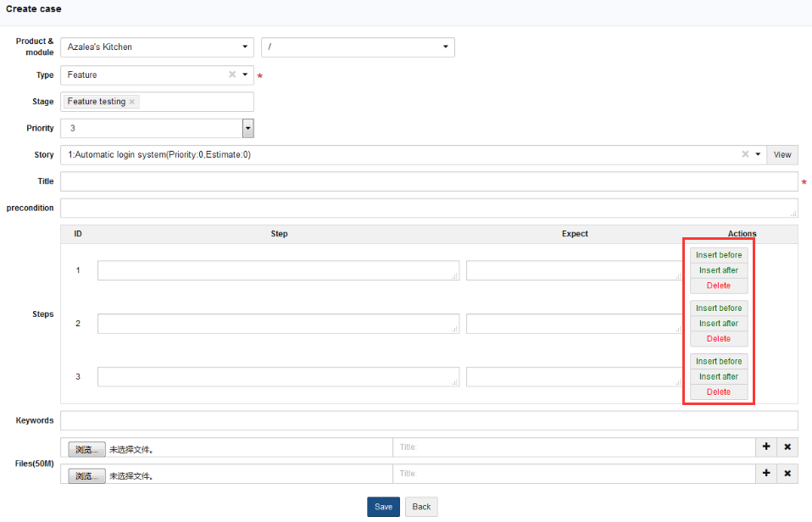Focus the Step 1 description textarea
Viewport: 812px width, 522px height.
pos(278,270)
